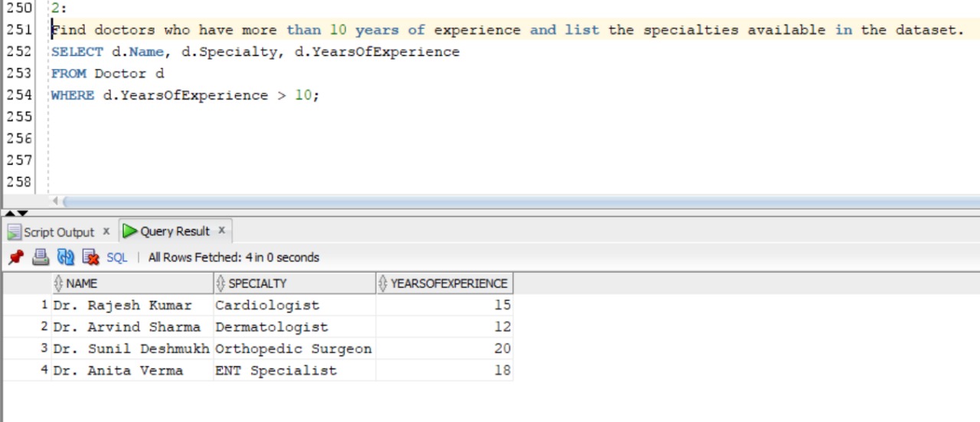Click the editor horizontal scrollbar

tap(521, 201)
